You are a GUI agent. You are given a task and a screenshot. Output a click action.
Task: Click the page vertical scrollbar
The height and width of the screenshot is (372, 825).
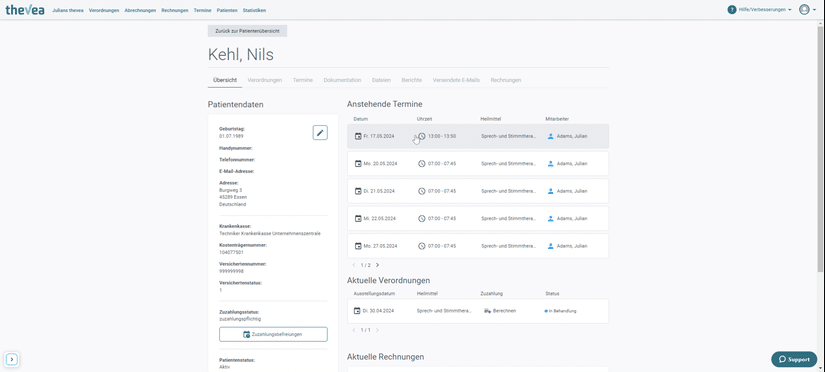[821, 147]
